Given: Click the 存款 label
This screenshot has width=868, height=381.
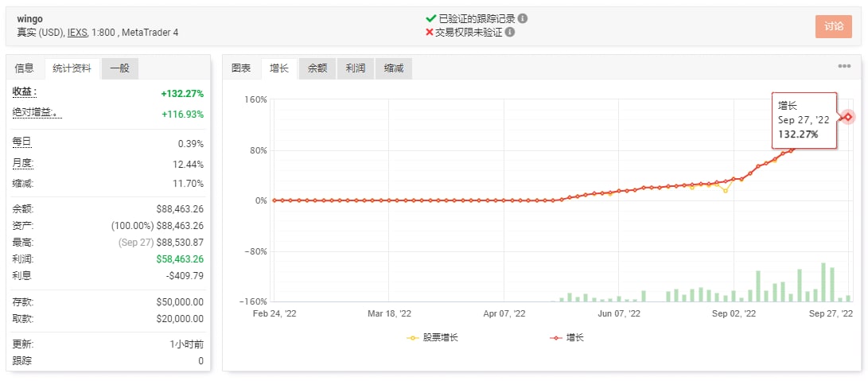Looking at the screenshot, I should pos(23,302).
